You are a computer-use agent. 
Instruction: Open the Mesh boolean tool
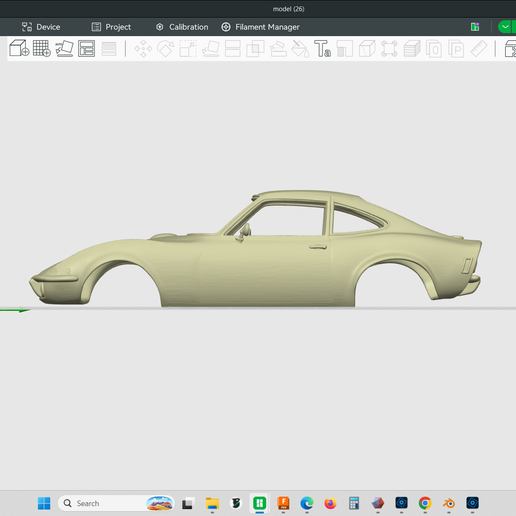255,49
